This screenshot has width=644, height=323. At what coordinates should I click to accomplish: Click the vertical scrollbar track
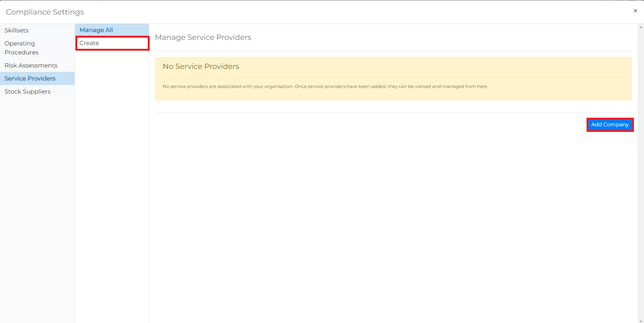(641, 168)
